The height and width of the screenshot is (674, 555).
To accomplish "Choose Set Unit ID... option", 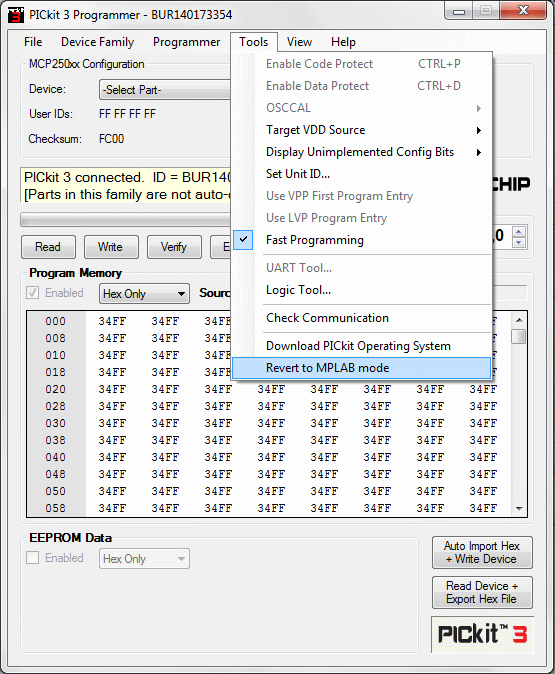I will coord(362,174).
